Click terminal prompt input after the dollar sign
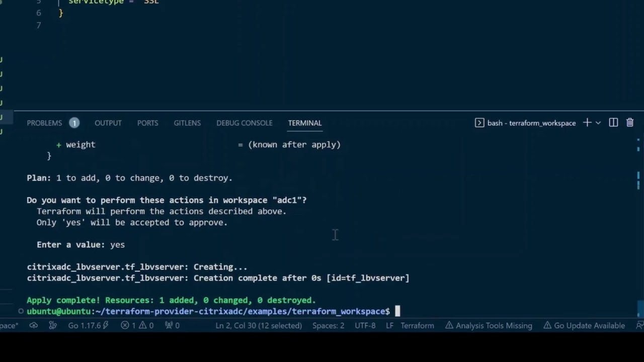This screenshot has width=644, height=362. coord(397,311)
